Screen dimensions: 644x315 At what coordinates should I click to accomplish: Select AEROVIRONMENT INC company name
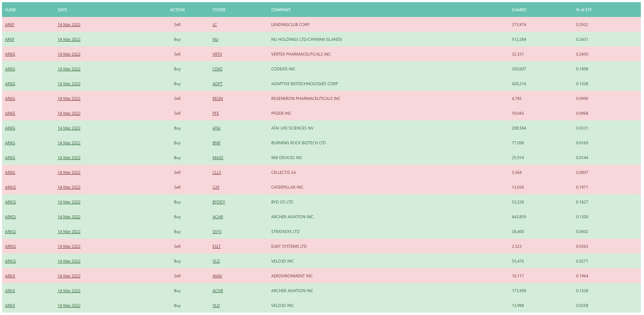tap(292, 276)
